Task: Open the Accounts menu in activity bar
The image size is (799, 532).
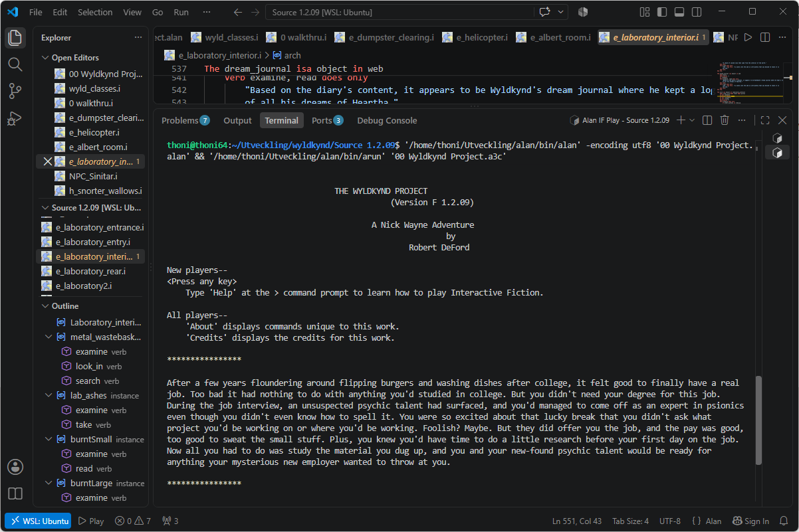Action: click(x=15, y=467)
